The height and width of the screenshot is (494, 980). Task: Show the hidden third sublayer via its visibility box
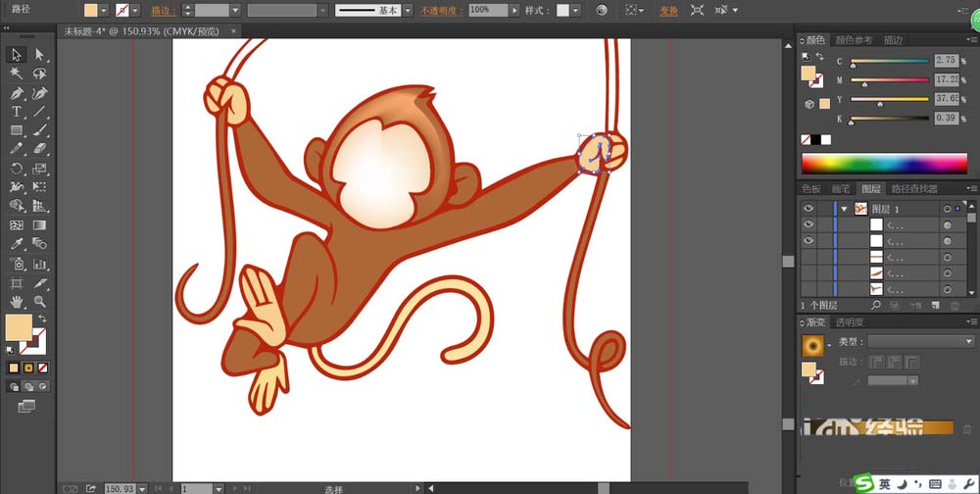[x=808, y=257]
